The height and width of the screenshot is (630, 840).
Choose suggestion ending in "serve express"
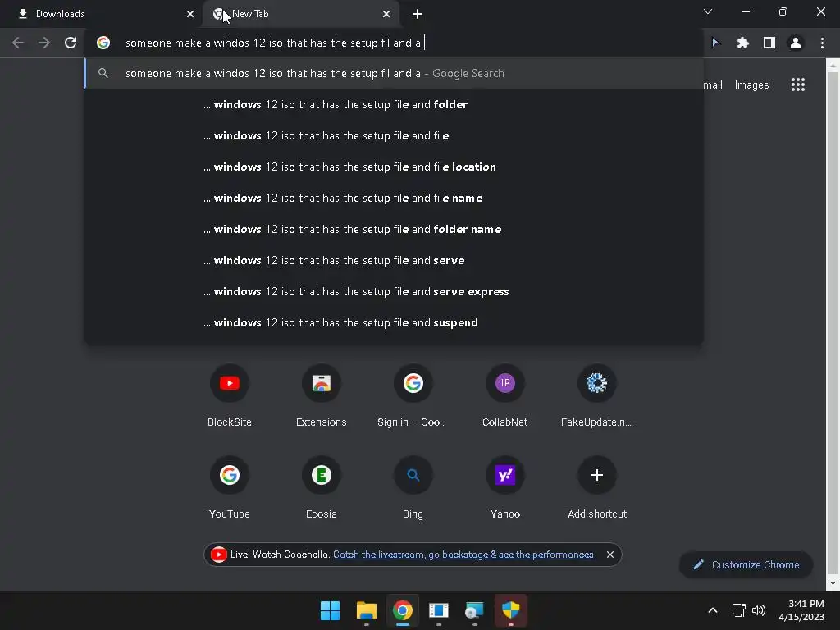pos(394,291)
